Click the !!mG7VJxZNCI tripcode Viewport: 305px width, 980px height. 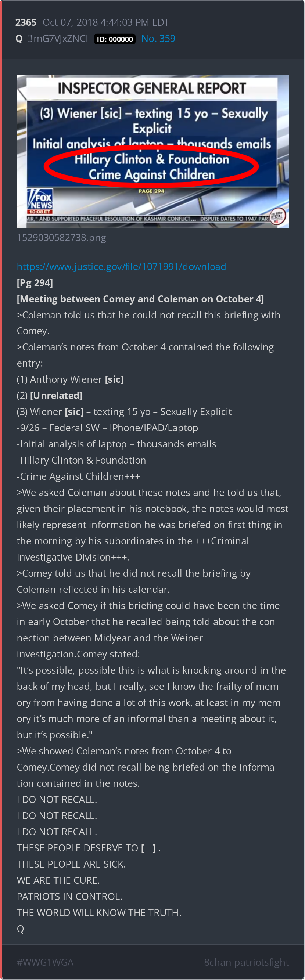tap(58, 39)
